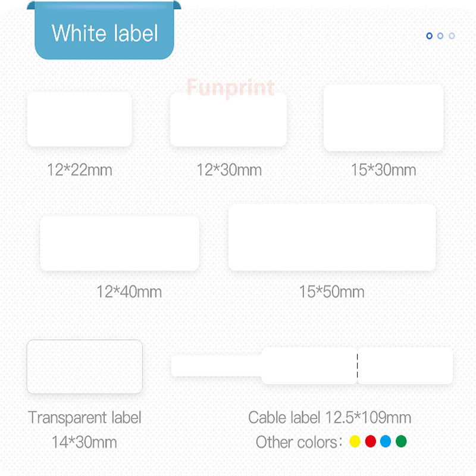Click the White label header tab
The width and height of the screenshot is (476, 476).
point(105,33)
